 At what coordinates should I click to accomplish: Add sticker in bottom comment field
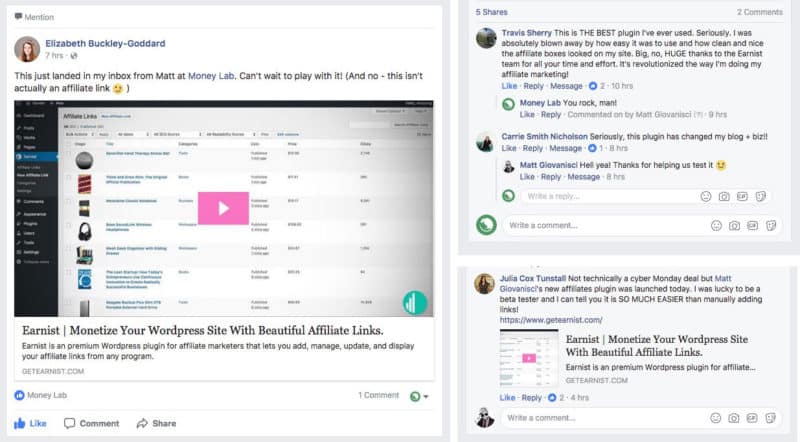(770, 419)
